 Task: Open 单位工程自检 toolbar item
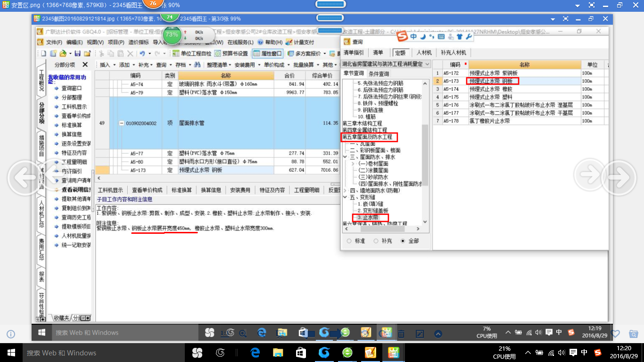pyautogui.click(x=192, y=53)
